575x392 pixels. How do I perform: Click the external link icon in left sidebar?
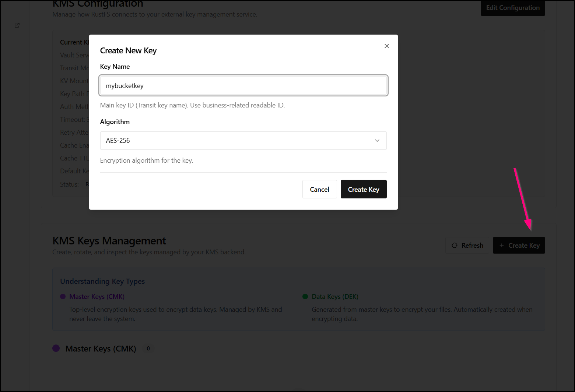[17, 25]
